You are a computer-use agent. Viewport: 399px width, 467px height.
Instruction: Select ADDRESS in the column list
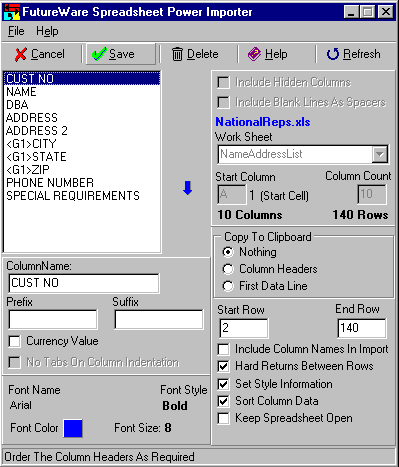pos(82,118)
